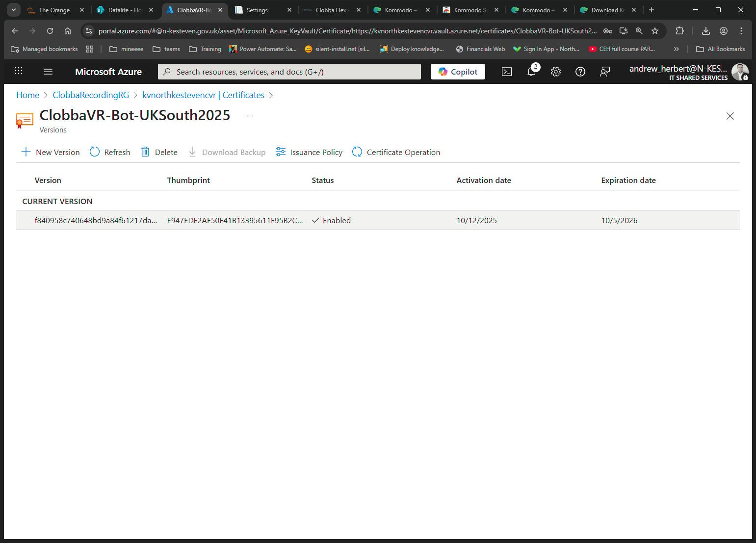Open browser downloads icon

click(x=706, y=31)
